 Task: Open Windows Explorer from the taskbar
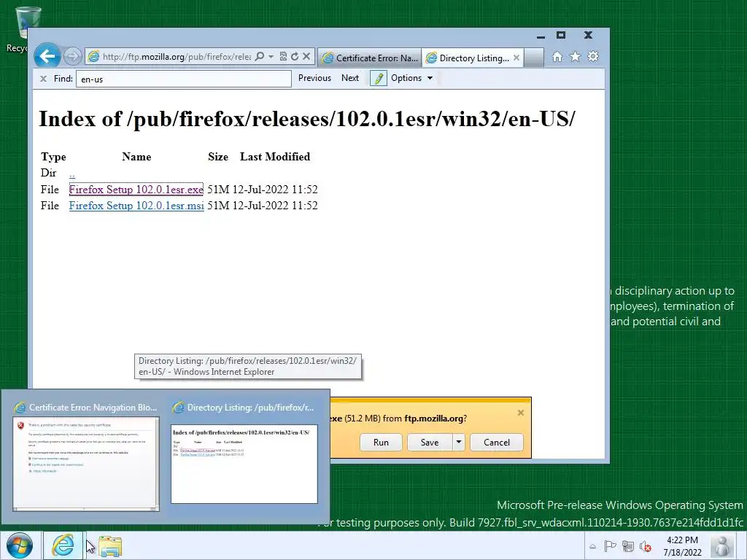(110, 546)
